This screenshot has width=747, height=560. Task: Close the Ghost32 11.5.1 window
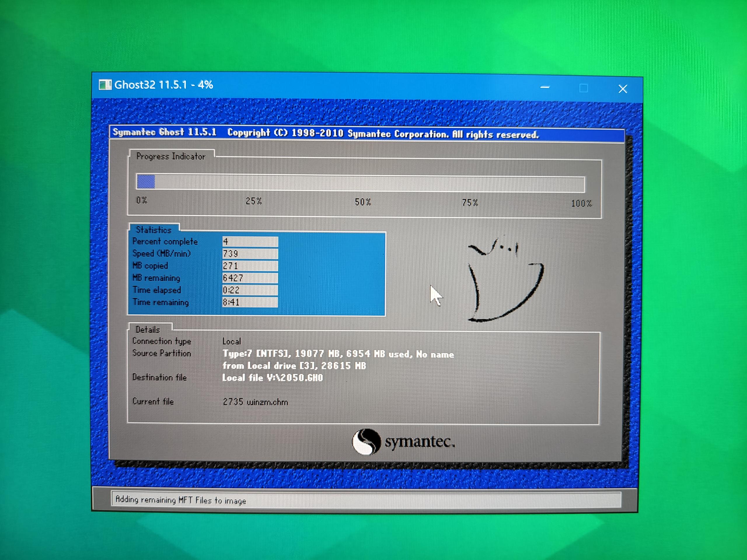coord(623,89)
